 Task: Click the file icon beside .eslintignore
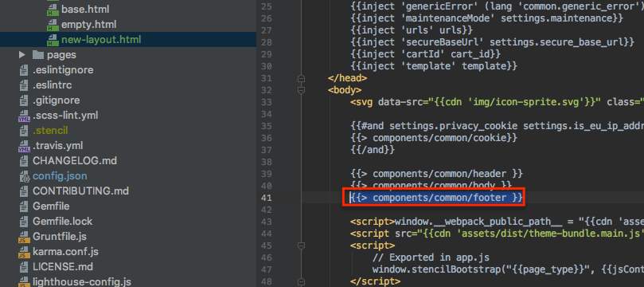point(24,70)
